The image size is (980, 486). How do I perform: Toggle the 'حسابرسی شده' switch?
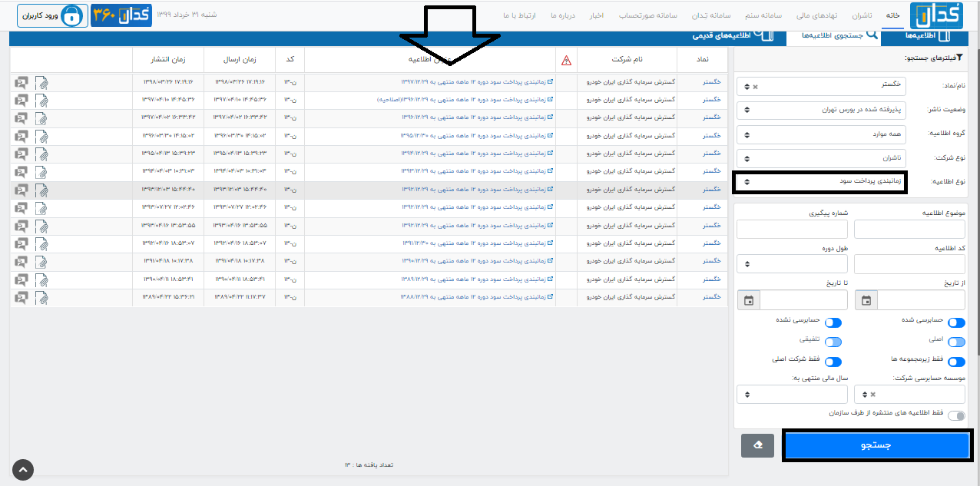956,323
